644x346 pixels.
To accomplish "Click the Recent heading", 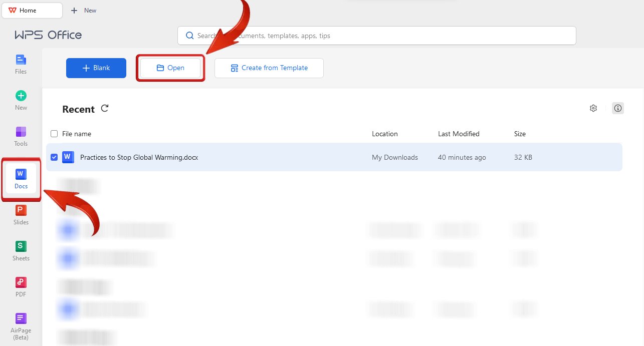I will 78,109.
